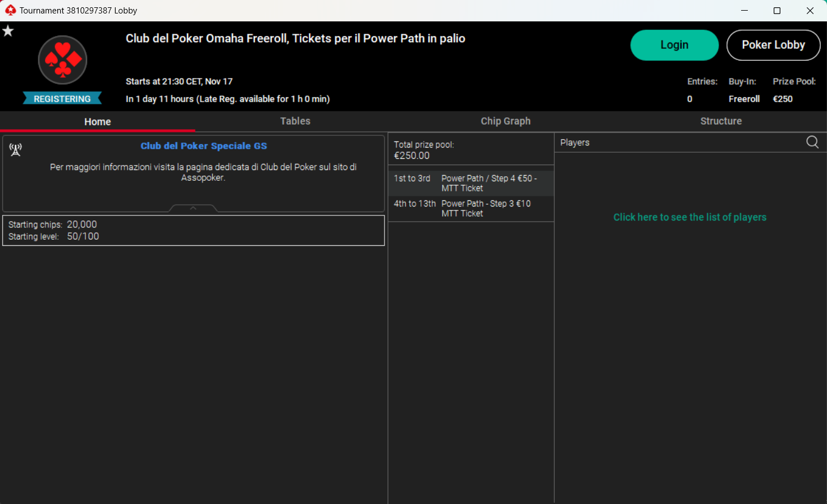Viewport: 827px width, 504px height.
Task: Click the Assopoker information paragraph
Action: (203, 172)
